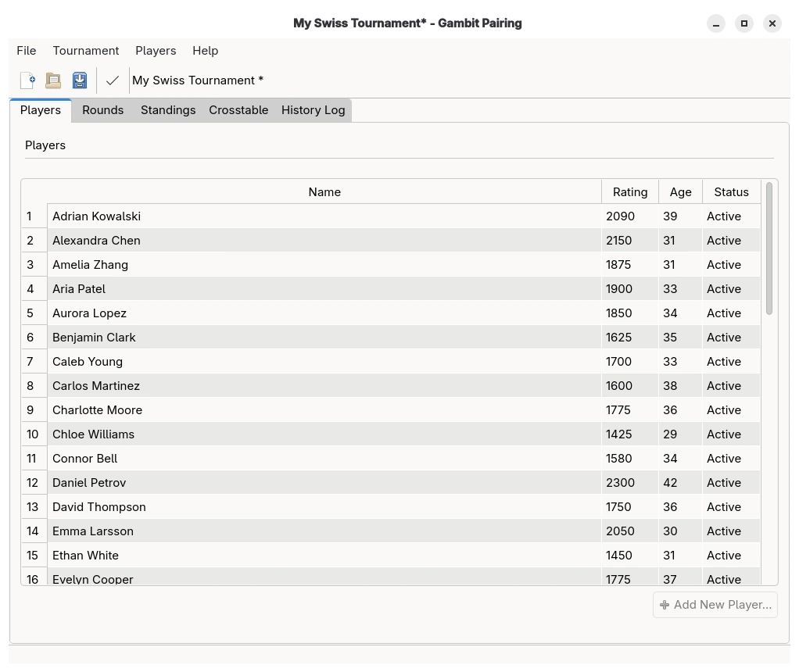Click the checkmark toolbar icon
This screenshot has width=799, height=672.
(113, 80)
